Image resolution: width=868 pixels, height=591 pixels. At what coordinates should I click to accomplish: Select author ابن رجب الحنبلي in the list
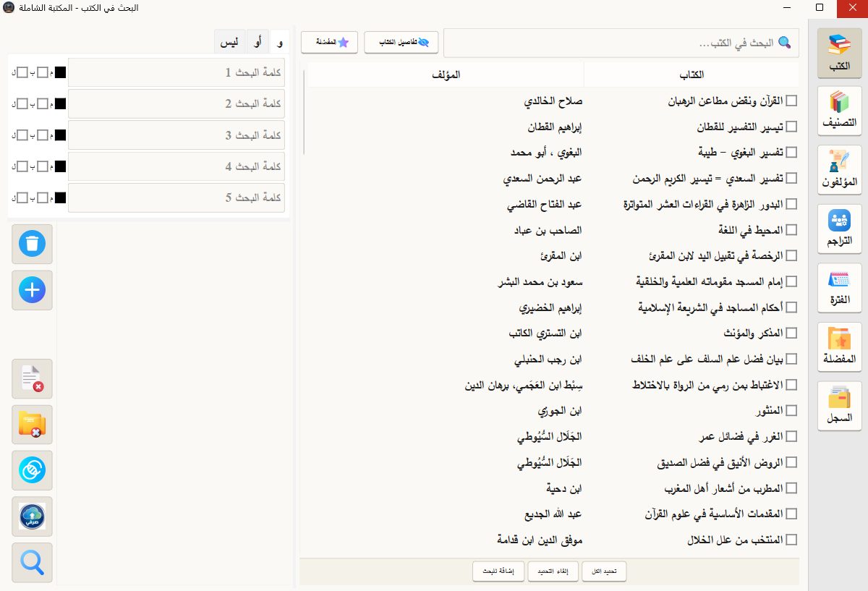coord(548,359)
